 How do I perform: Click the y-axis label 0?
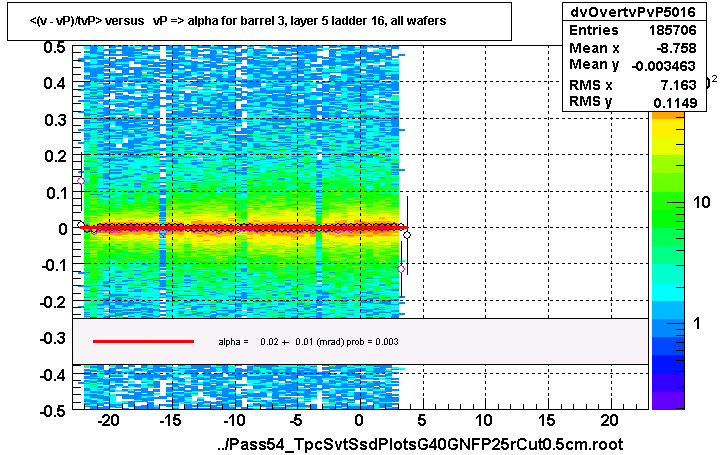tap(62, 228)
